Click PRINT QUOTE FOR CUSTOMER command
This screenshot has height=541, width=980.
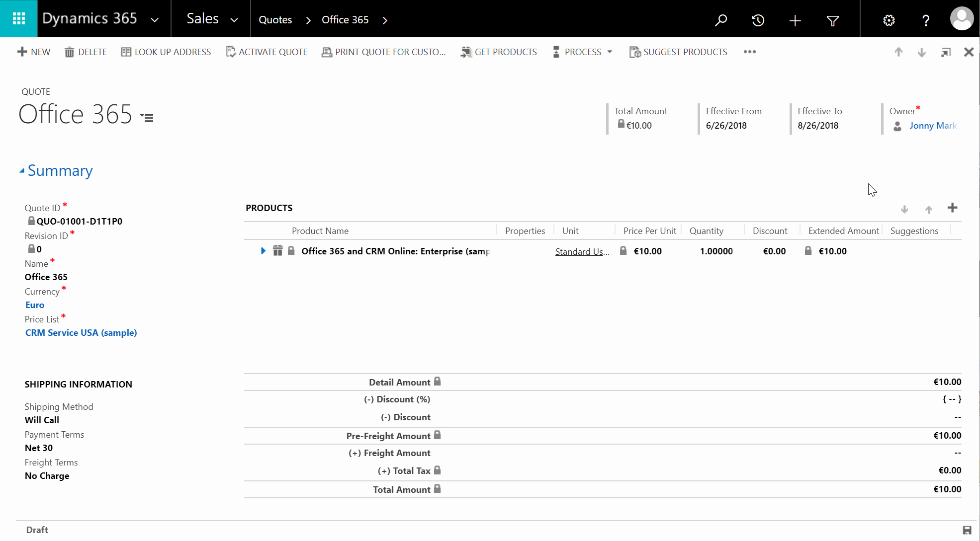click(383, 52)
